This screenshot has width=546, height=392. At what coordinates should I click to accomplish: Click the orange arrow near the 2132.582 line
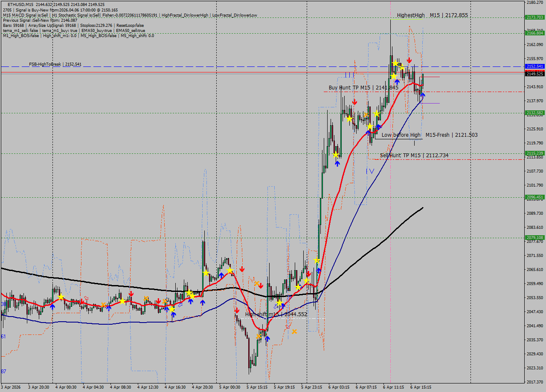click(x=366, y=115)
